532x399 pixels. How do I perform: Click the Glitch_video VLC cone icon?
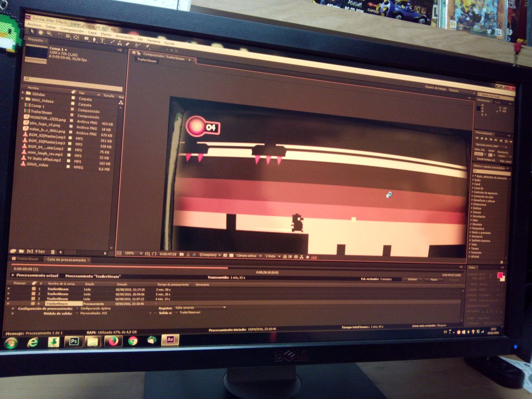(23, 164)
